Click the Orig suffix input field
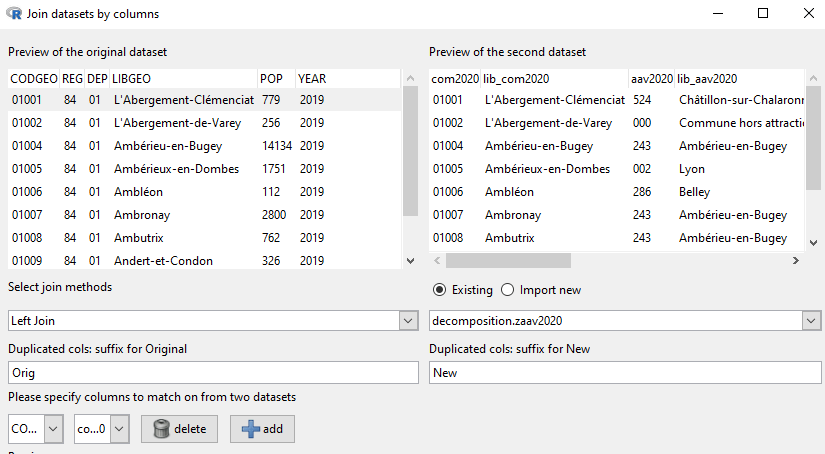 pos(212,373)
